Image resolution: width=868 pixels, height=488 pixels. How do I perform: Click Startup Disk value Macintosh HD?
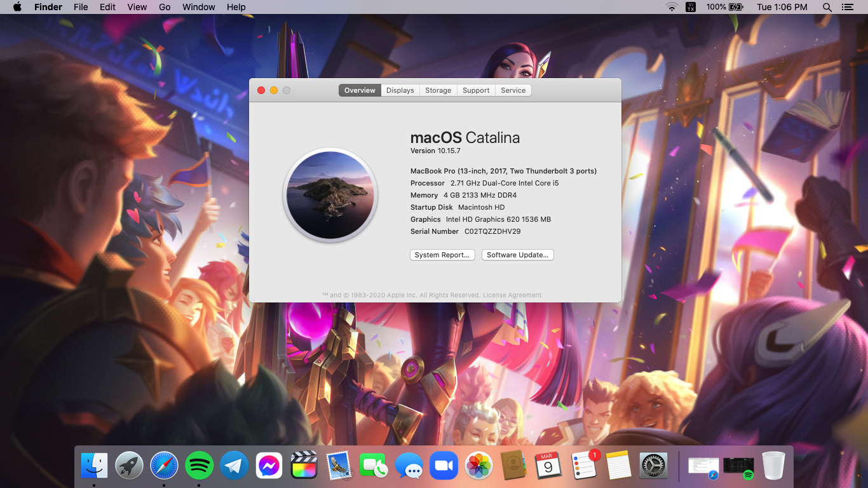coord(481,207)
